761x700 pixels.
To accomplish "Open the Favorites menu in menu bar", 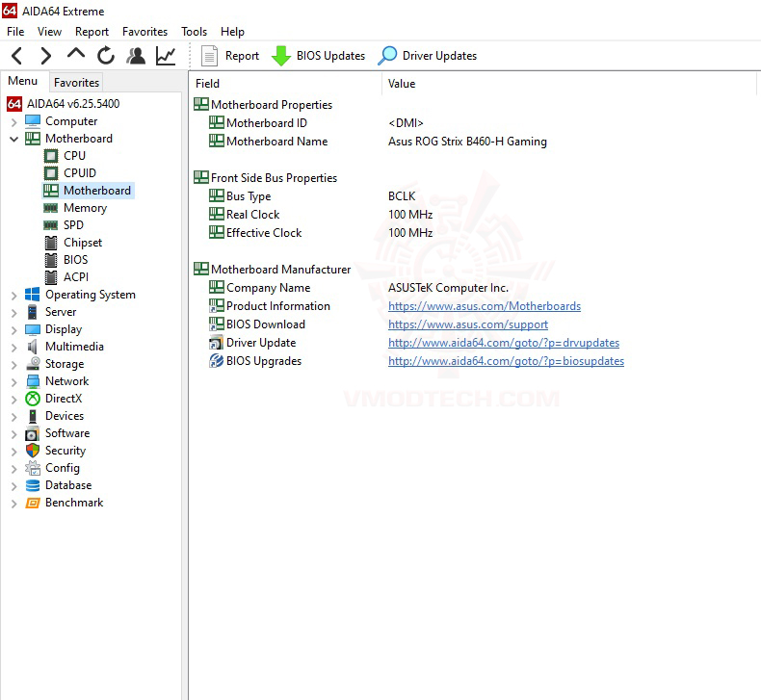I will (144, 32).
